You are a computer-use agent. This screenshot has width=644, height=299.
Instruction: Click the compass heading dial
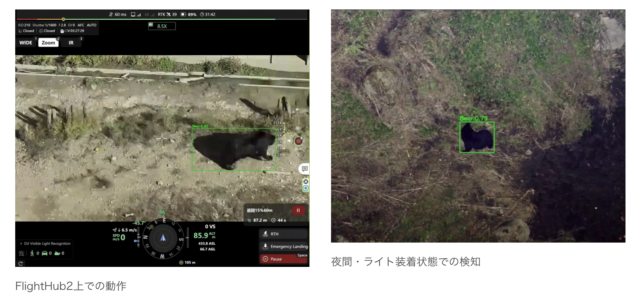(x=163, y=238)
